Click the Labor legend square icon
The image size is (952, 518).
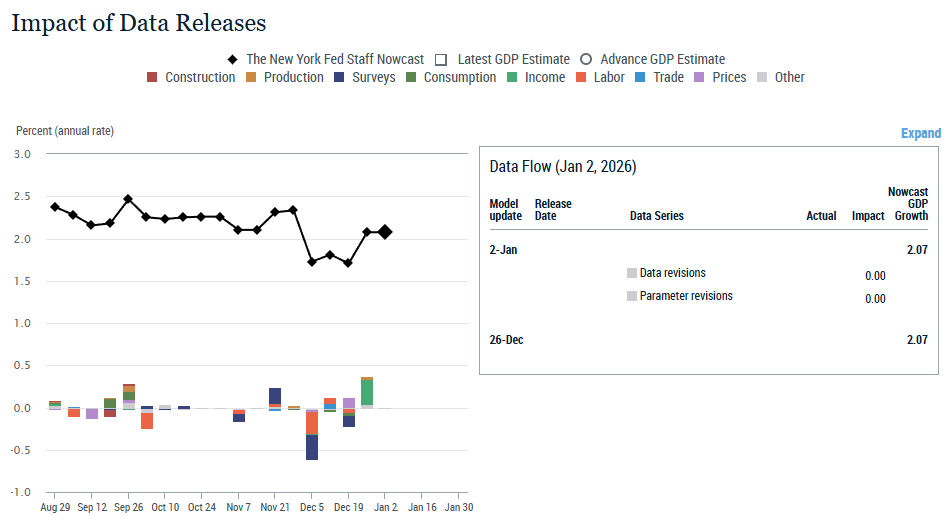(581, 78)
